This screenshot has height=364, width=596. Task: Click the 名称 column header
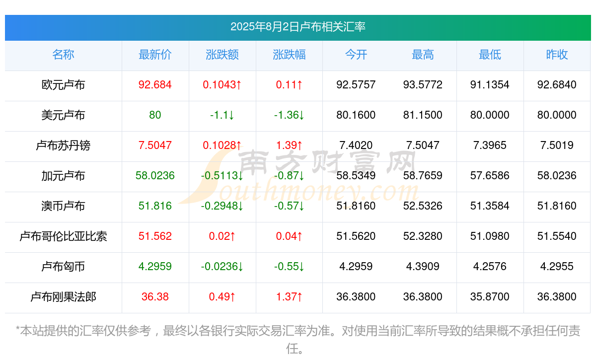[64, 55]
